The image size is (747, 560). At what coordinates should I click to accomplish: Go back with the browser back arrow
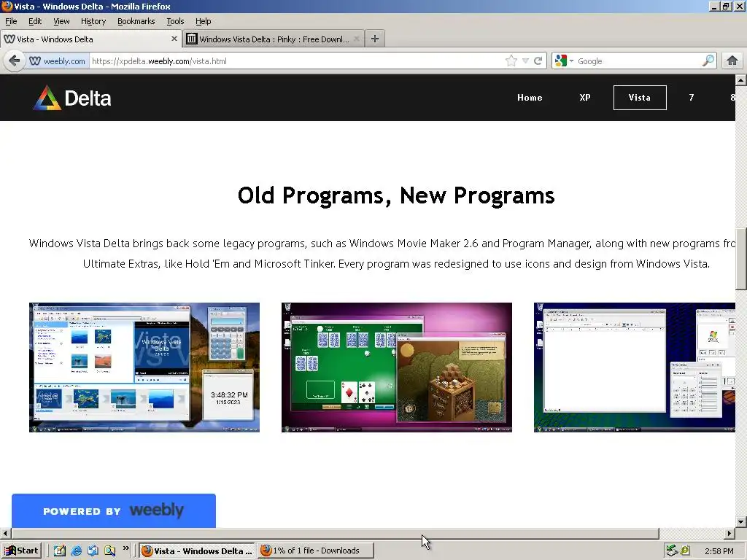click(15, 61)
